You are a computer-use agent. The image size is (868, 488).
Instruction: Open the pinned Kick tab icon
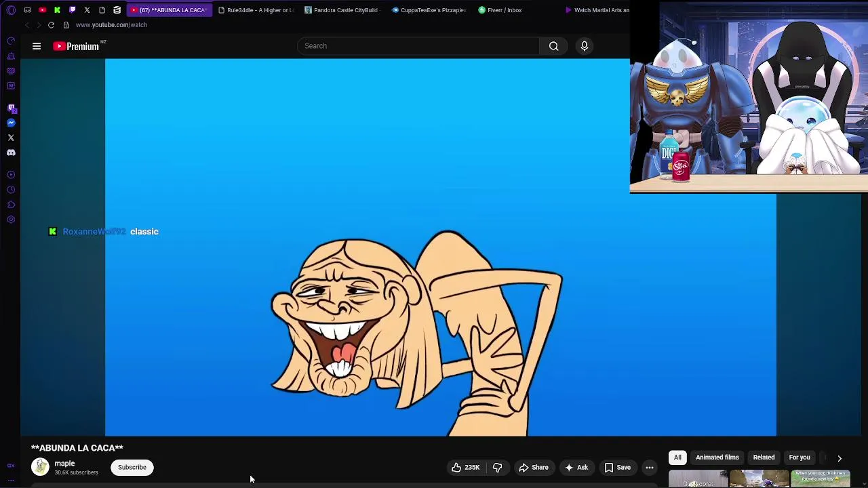click(57, 10)
